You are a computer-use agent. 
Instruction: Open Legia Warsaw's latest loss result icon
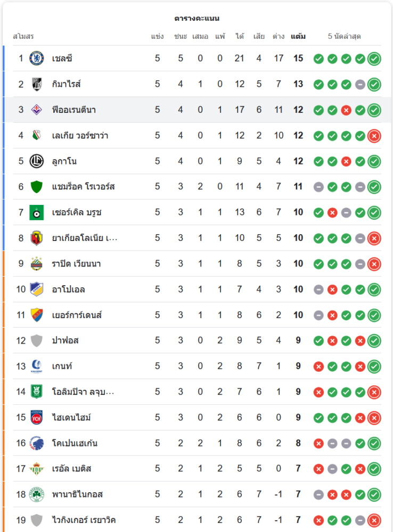pos(374,136)
